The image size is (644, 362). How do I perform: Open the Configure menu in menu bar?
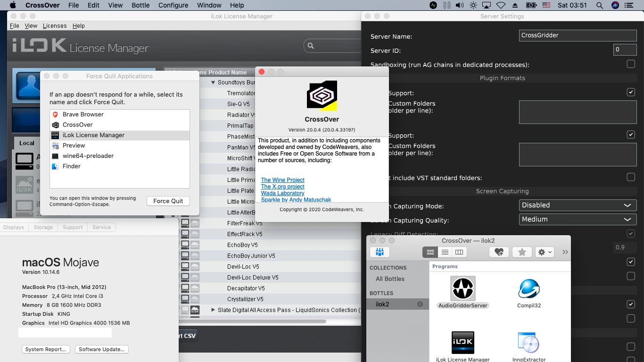tap(173, 5)
